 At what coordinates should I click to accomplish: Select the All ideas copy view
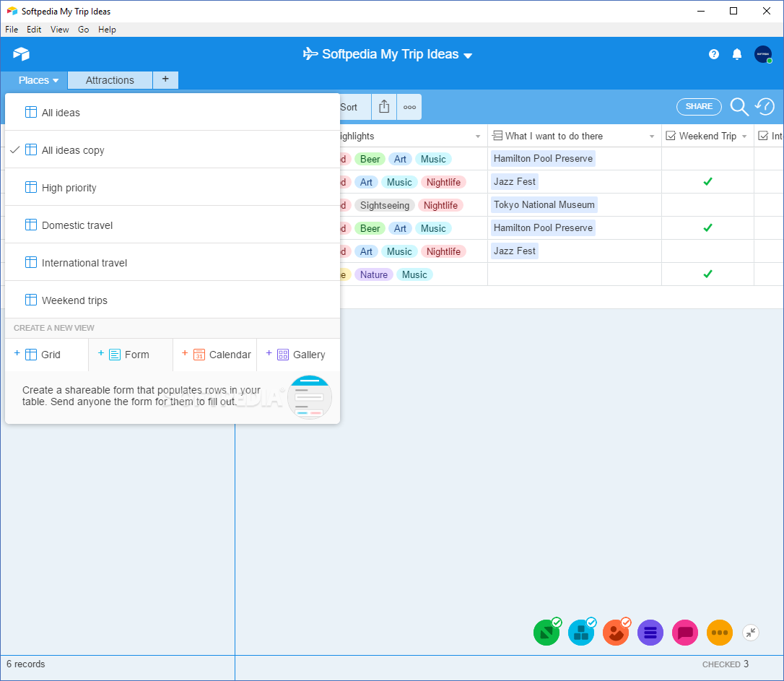click(x=173, y=150)
